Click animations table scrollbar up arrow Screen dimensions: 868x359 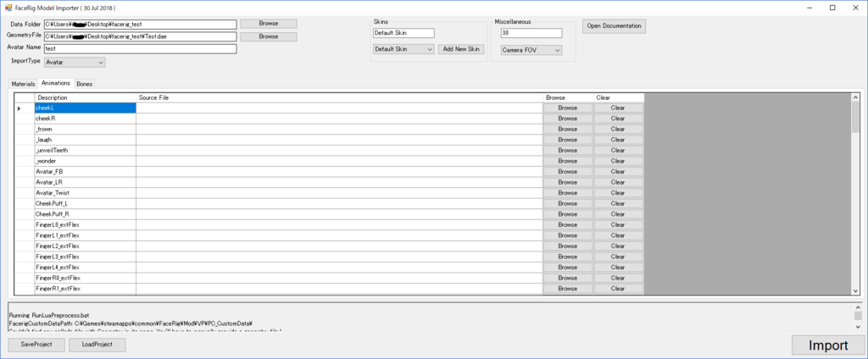[x=856, y=97]
